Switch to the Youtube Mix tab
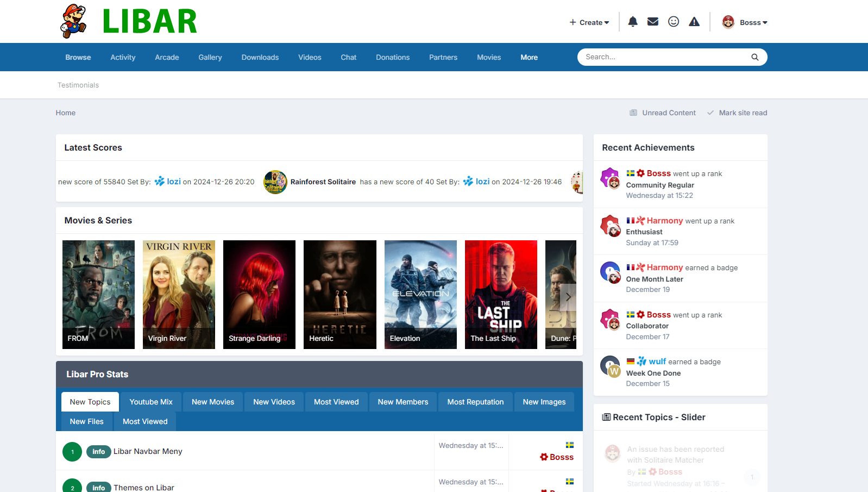The height and width of the screenshot is (492, 868). point(151,402)
